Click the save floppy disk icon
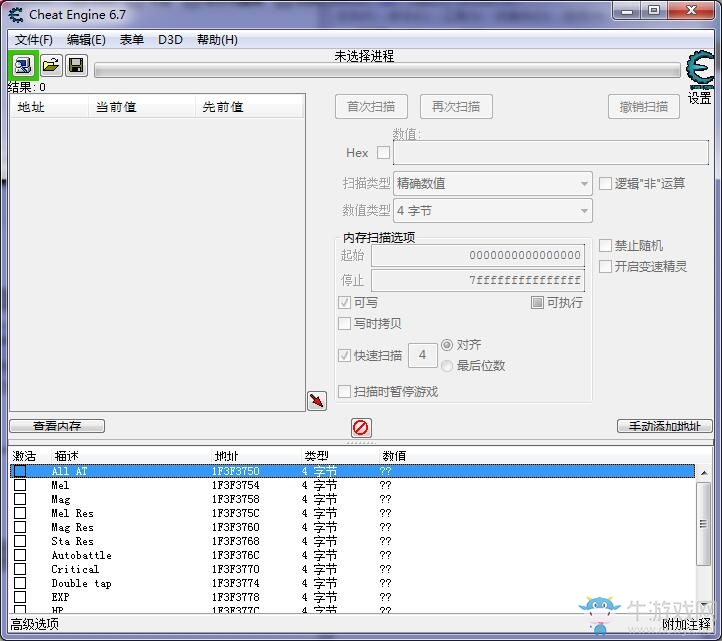This screenshot has height=641, width=722. pos(76,65)
